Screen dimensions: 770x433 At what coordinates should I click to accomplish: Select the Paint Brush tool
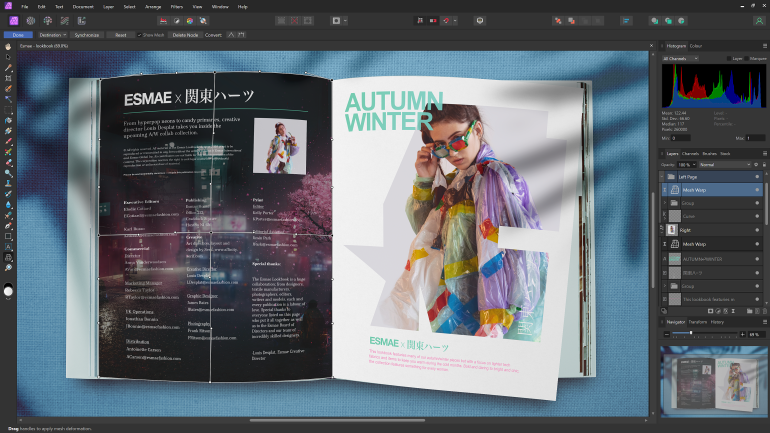[8, 141]
